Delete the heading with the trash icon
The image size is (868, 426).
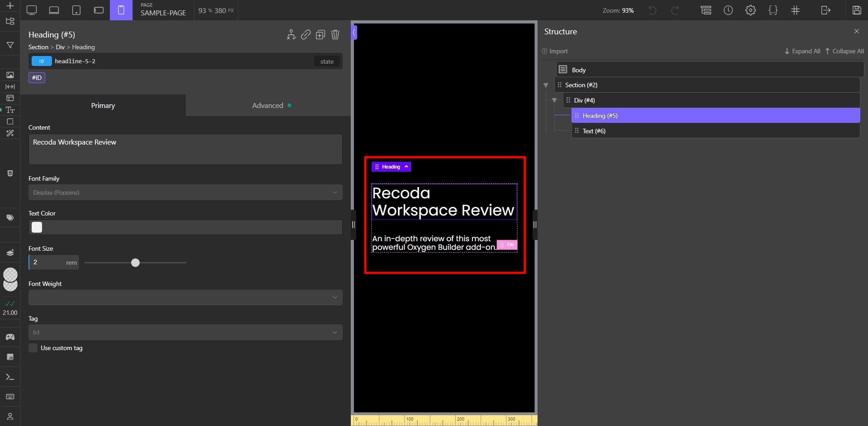[x=335, y=34]
